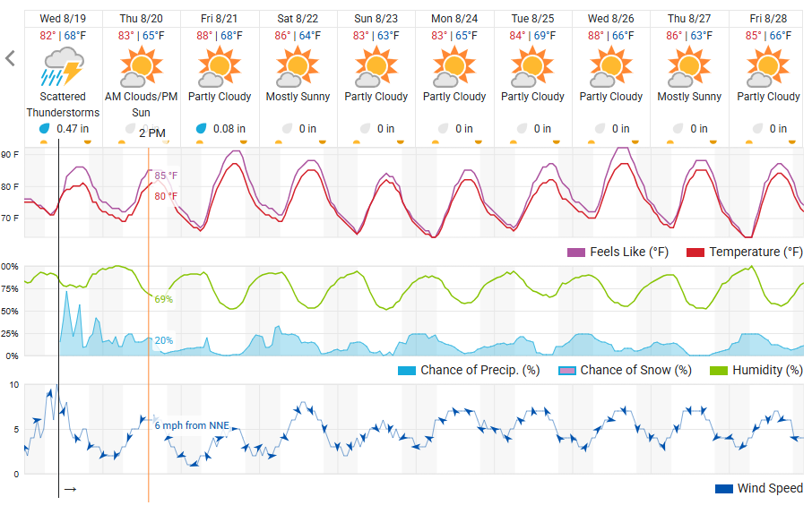812x514 pixels.
Task: Toggle the Feels Like legend swatch
Action: point(576,253)
